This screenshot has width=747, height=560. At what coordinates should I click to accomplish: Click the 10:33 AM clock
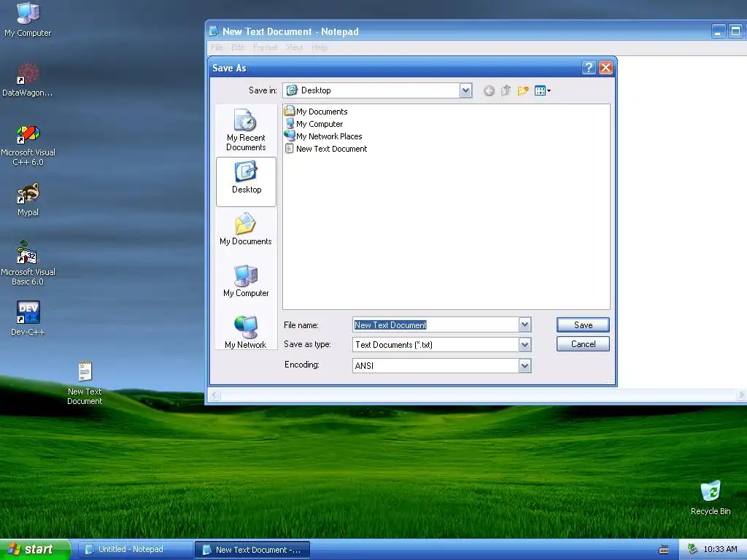pos(720,549)
